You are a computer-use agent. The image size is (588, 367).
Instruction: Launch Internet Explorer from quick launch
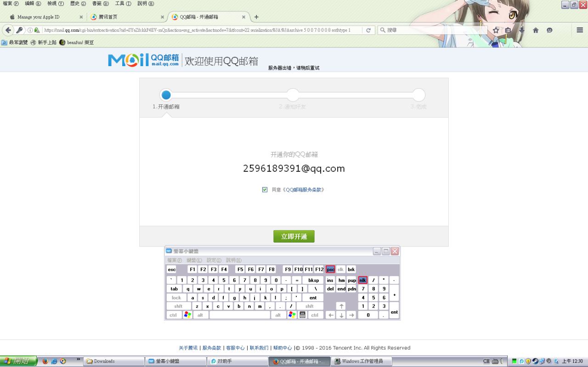point(54,361)
